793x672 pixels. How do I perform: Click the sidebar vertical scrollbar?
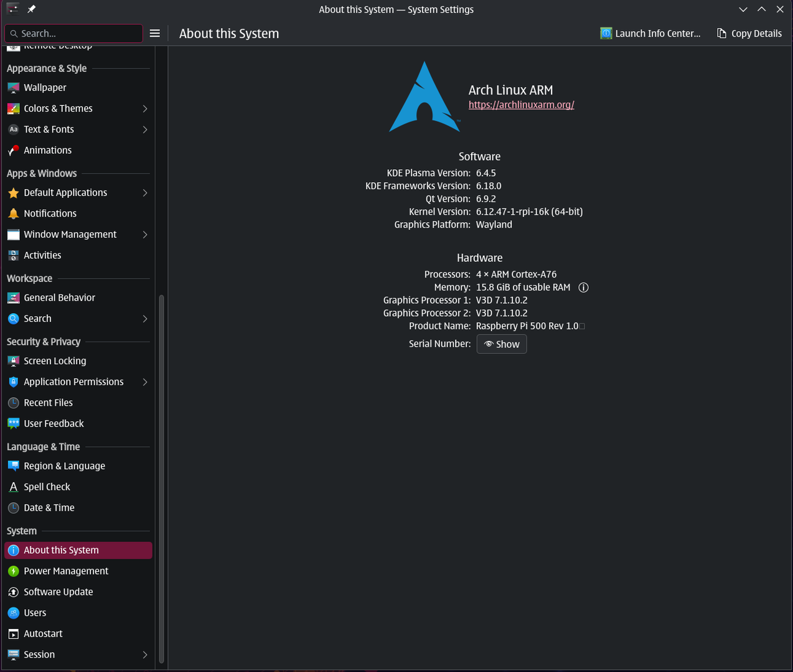tap(162, 479)
